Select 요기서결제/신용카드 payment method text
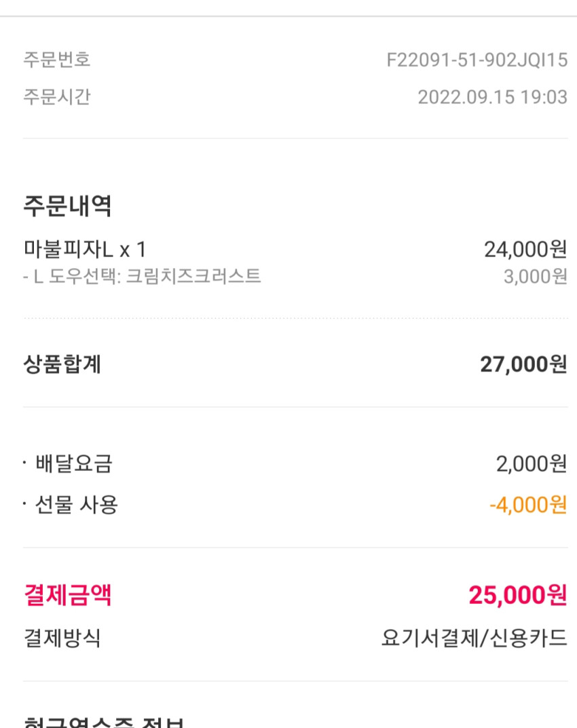 (x=474, y=638)
